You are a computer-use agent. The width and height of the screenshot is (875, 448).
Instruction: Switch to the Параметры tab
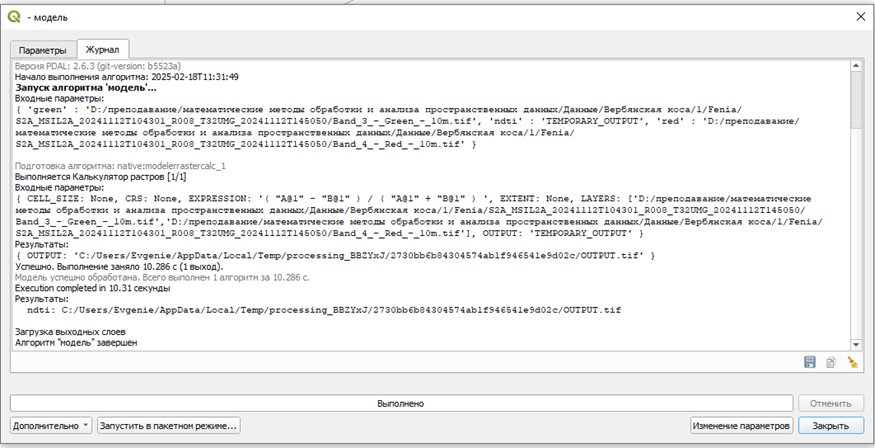(42, 50)
